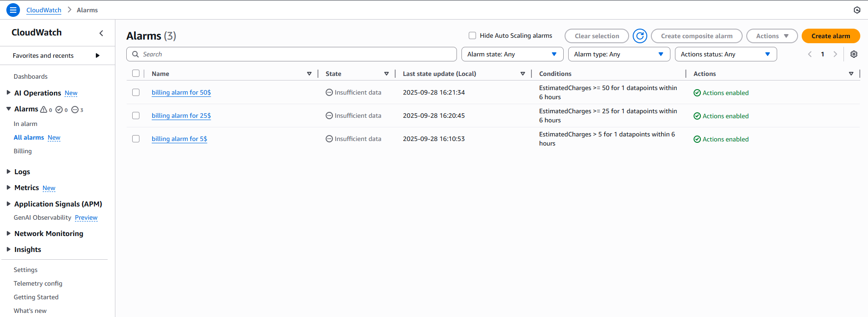
Task: Open Dashboards in sidebar
Action: tap(30, 76)
